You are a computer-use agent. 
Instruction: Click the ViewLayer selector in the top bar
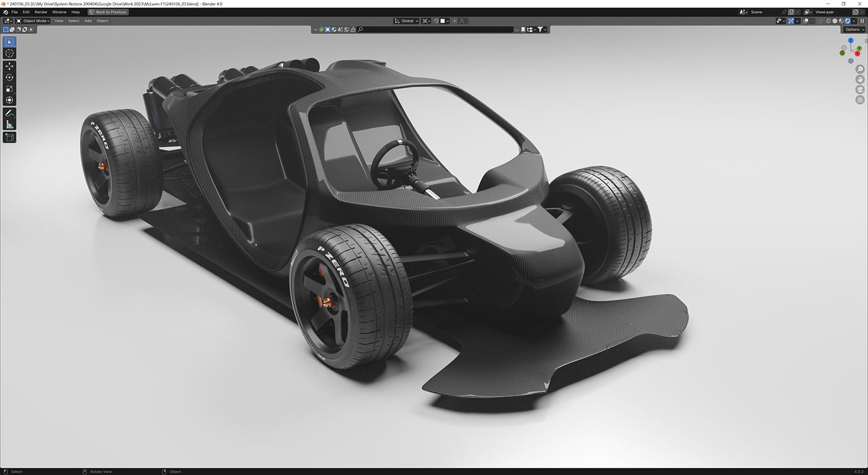pos(825,12)
